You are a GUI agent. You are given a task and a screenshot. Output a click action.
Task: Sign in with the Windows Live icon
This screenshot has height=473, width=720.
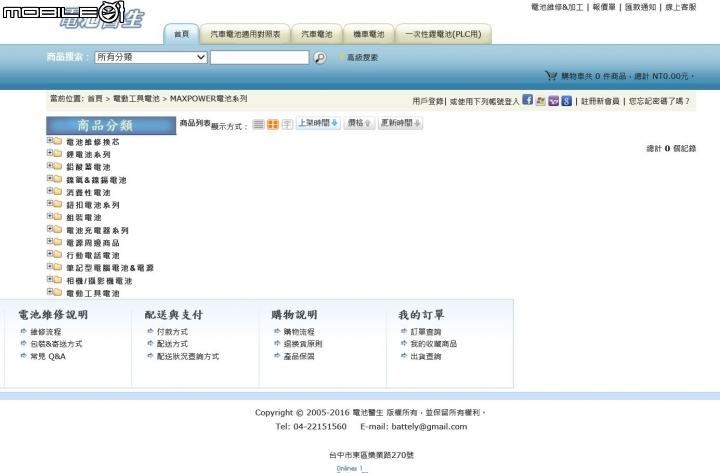point(540,101)
